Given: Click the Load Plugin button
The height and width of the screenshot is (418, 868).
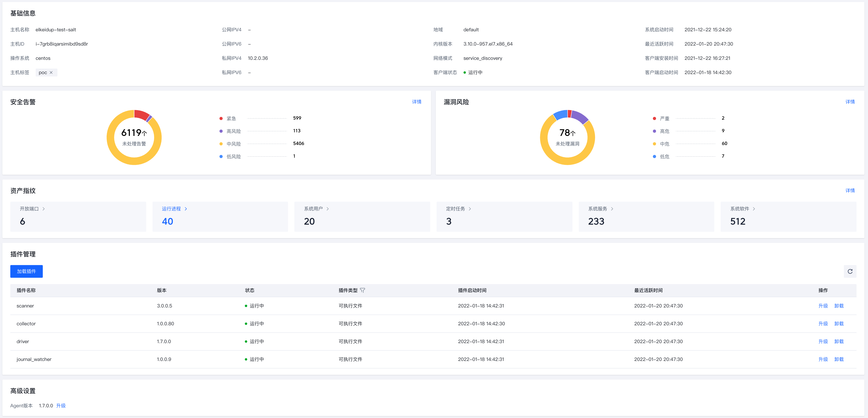Looking at the screenshot, I should click(26, 271).
